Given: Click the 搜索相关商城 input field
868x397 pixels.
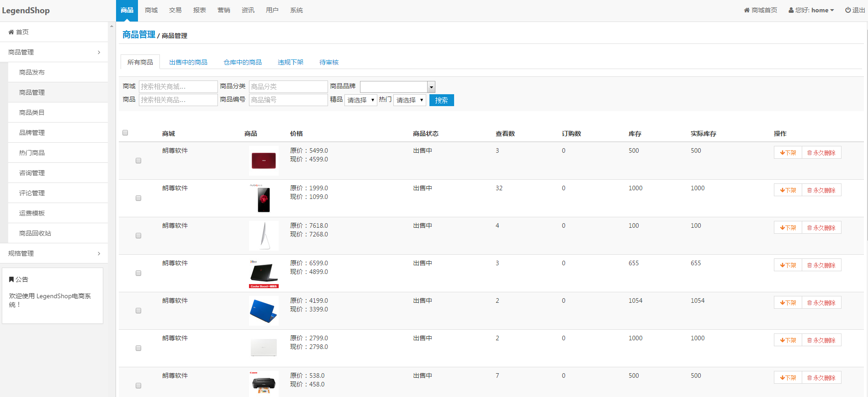Looking at the screenshot, I should click(x=178, y=86).
